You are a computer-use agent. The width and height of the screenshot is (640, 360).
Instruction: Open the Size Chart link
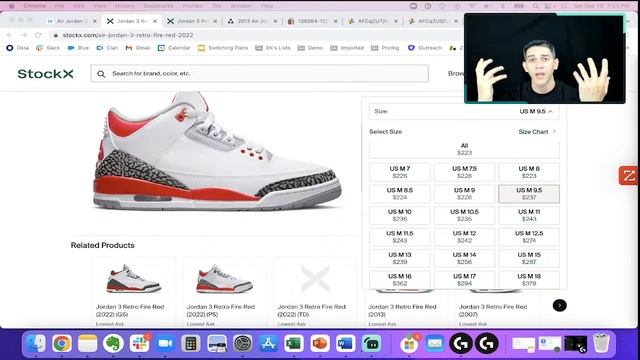(537, 132)
